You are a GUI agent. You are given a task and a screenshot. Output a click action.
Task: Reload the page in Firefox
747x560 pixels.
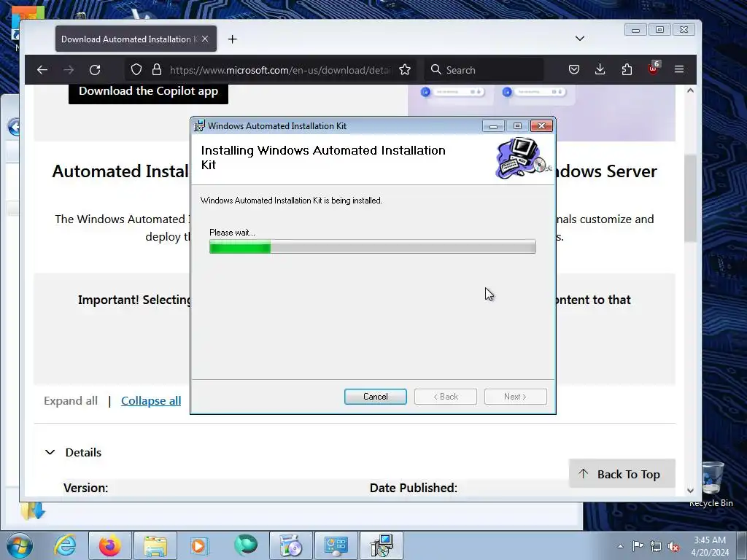[x=95, y=70]
